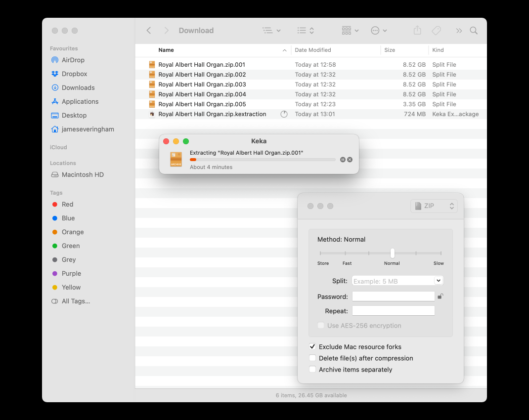Select the Grey tag
529x420 pixels.
tap(69, 259)
